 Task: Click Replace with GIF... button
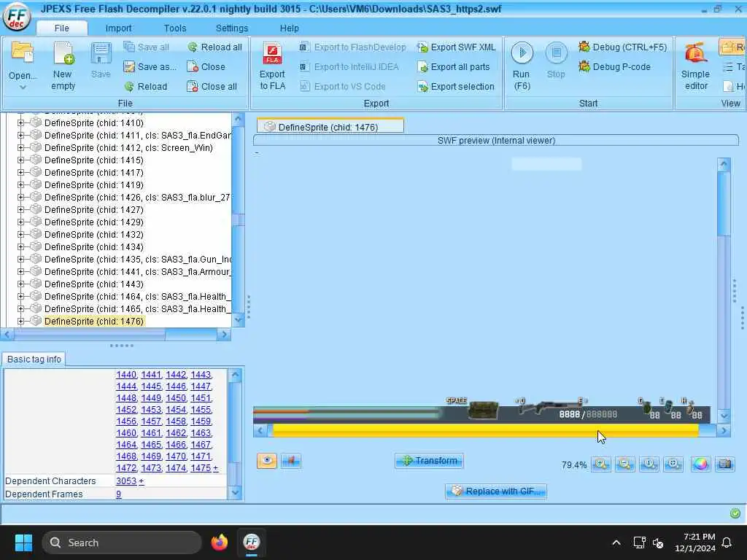coord(496,491)
